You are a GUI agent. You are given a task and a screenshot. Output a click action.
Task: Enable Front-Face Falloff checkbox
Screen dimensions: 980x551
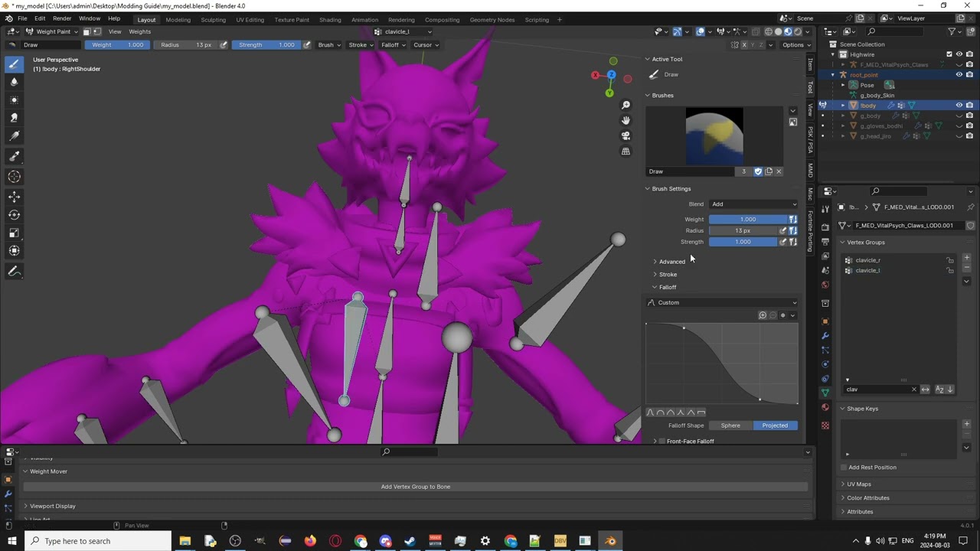tap(661, 442)
